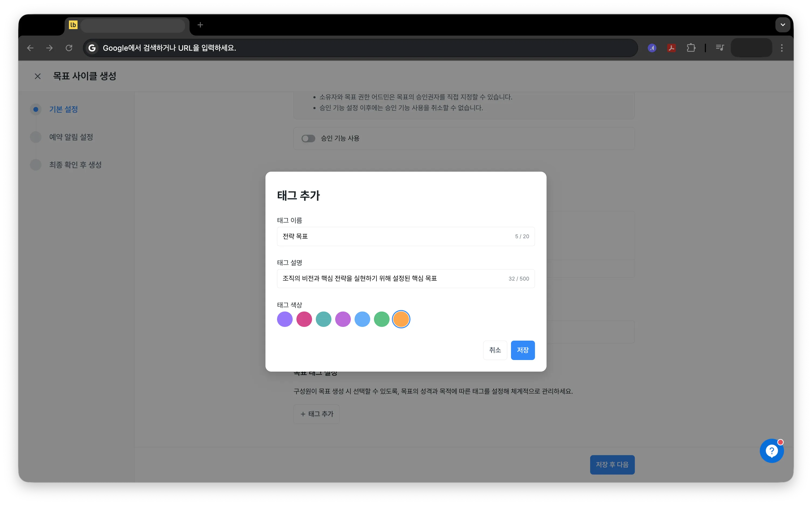Screen dimensions: 812x505
Task: Reload the page with refresh icon
Action: tap(69, 48)
